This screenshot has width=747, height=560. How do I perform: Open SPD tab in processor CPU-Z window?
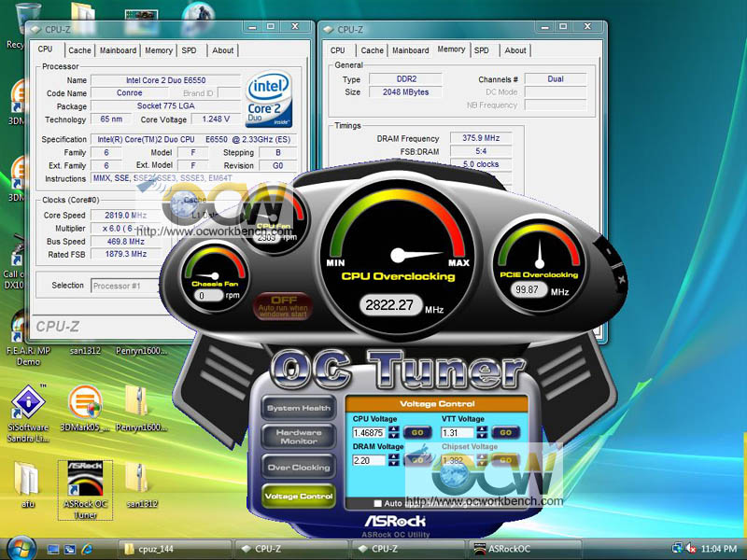point(189,50)
